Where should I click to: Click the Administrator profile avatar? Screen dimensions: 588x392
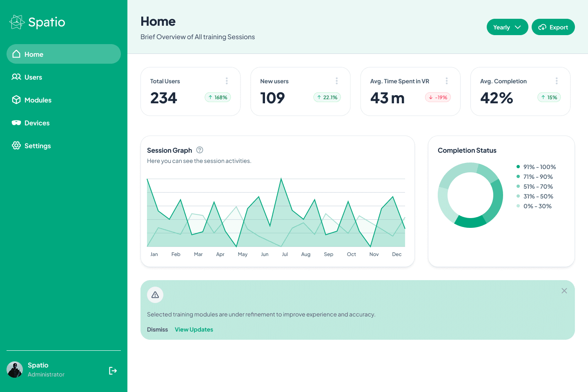pyautogui.click(x=14, y=369)
